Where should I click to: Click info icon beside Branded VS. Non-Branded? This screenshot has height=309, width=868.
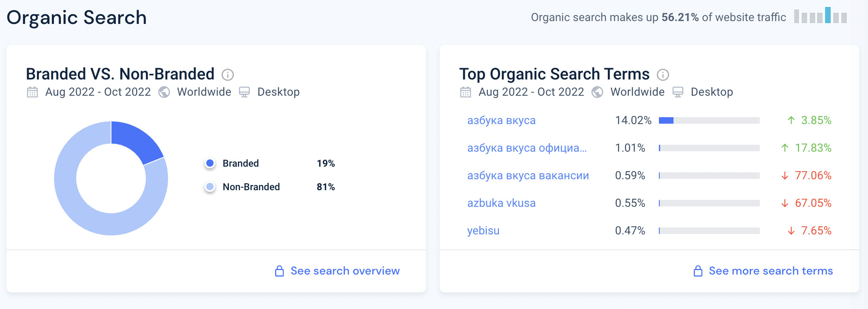[x=228, y=75]
